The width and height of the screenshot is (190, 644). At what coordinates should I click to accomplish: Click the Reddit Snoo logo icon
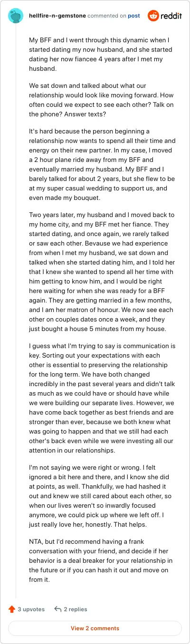point(154,16)
